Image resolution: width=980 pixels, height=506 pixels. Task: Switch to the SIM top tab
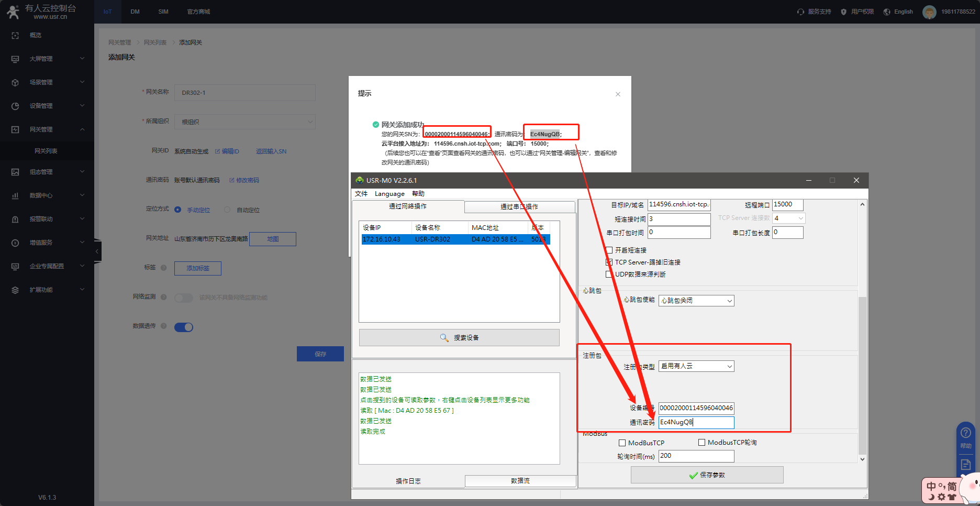click(163, 12)
